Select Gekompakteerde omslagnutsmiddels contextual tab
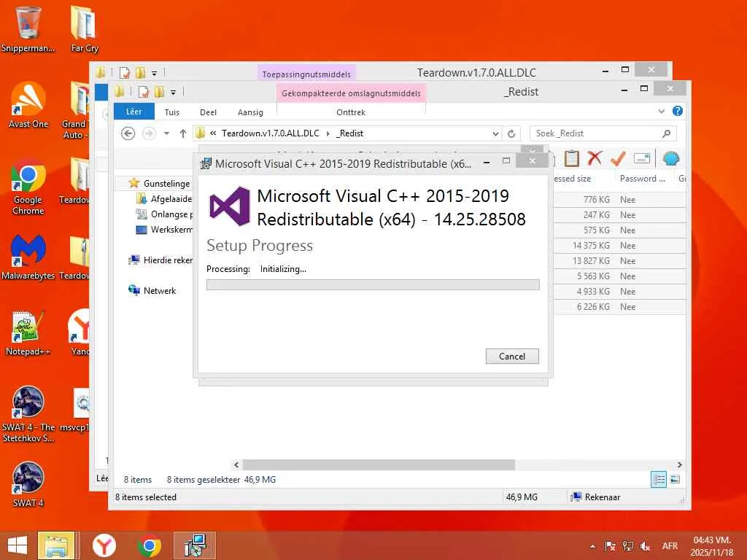The image size is (747, 560). click(x=351, y=93)
